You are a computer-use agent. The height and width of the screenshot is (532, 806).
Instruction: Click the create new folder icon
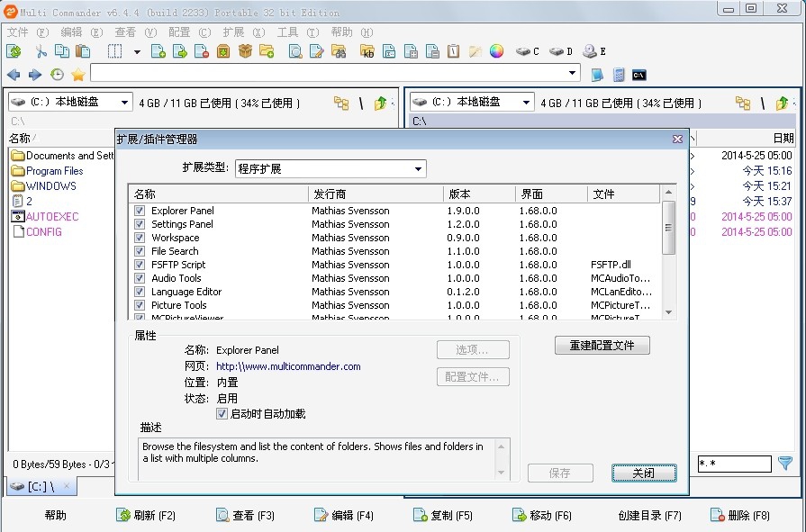(x=267, y=51)
